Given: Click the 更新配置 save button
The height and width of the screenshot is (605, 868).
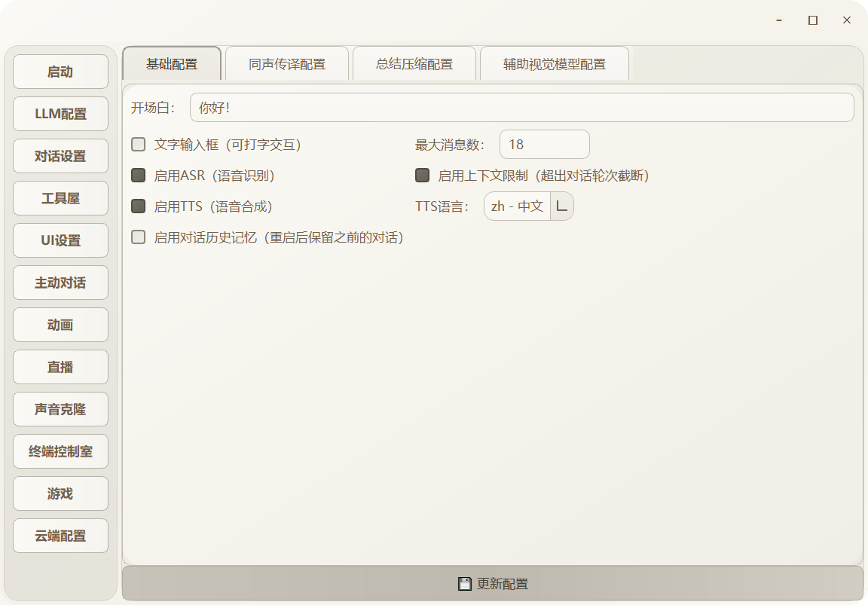Looking at the screenshot, I should (492, 584).
